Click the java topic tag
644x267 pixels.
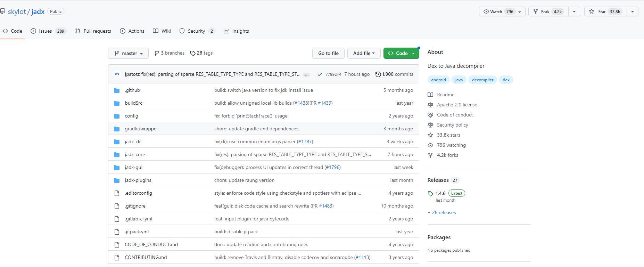coord(459,80)
